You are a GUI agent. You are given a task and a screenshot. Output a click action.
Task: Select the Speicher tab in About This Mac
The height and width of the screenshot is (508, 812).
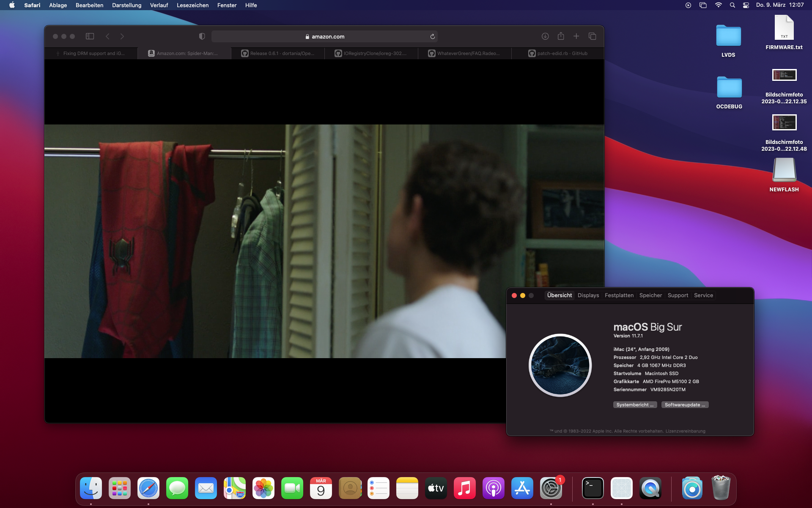pyautogui.click(x=650, y=295)
